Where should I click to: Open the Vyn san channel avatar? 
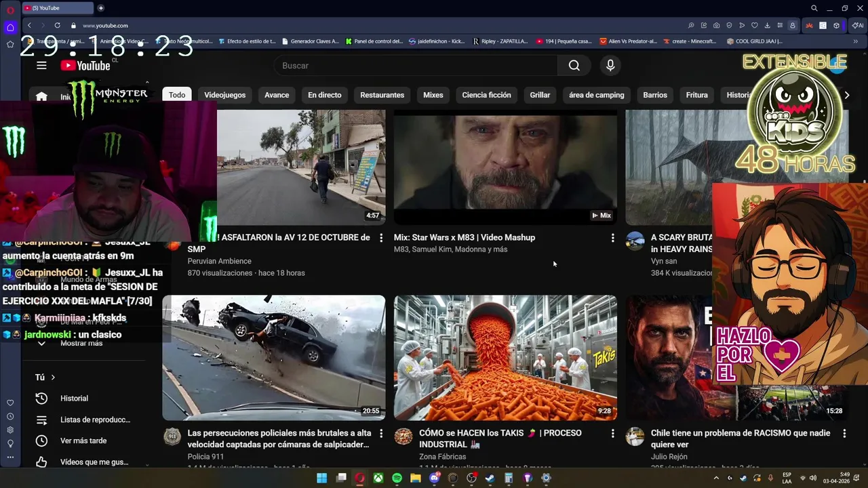(635, 241)
